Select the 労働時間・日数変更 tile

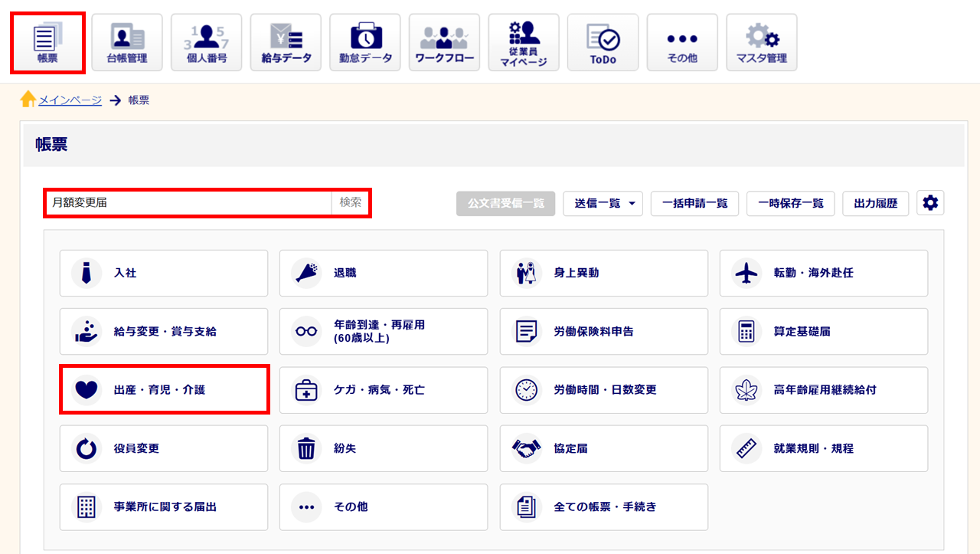604,390
